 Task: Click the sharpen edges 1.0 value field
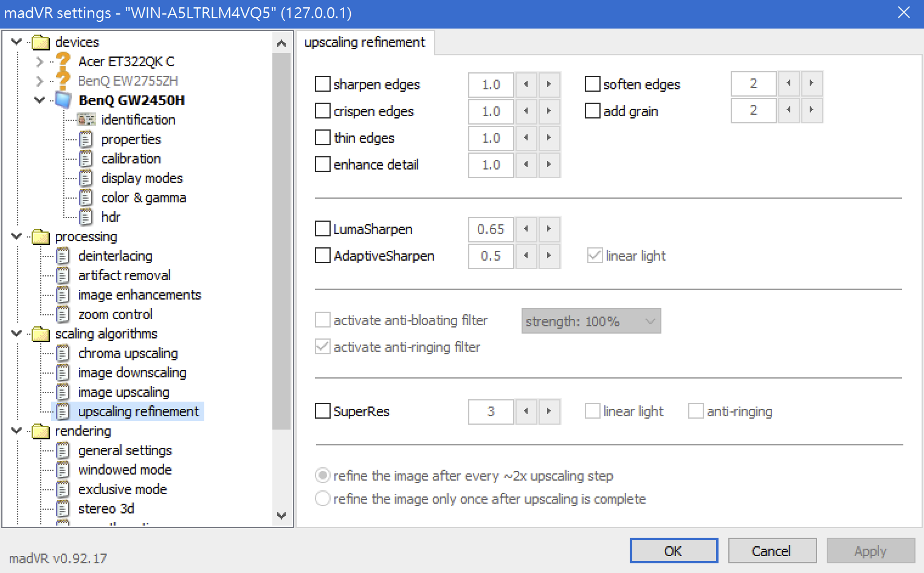491,84
